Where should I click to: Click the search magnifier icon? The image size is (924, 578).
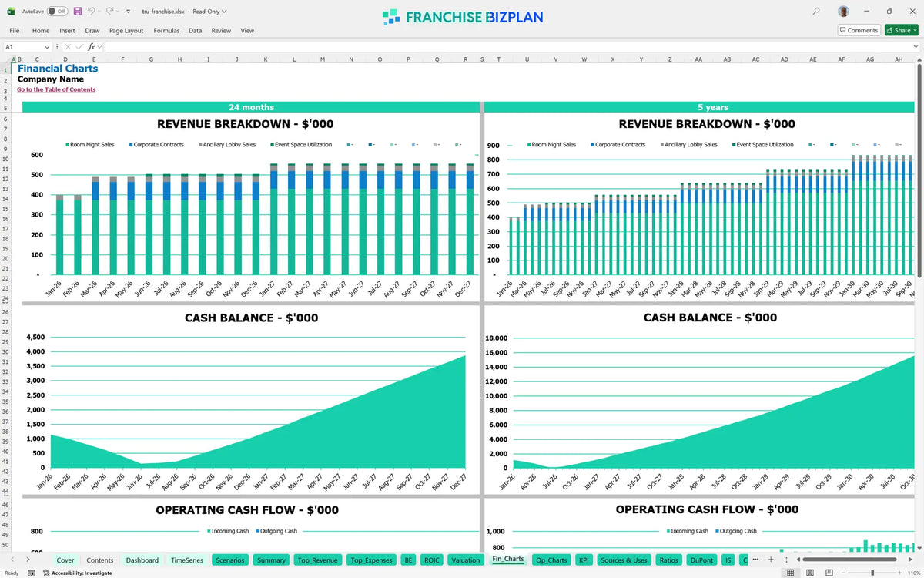[816, 12]
